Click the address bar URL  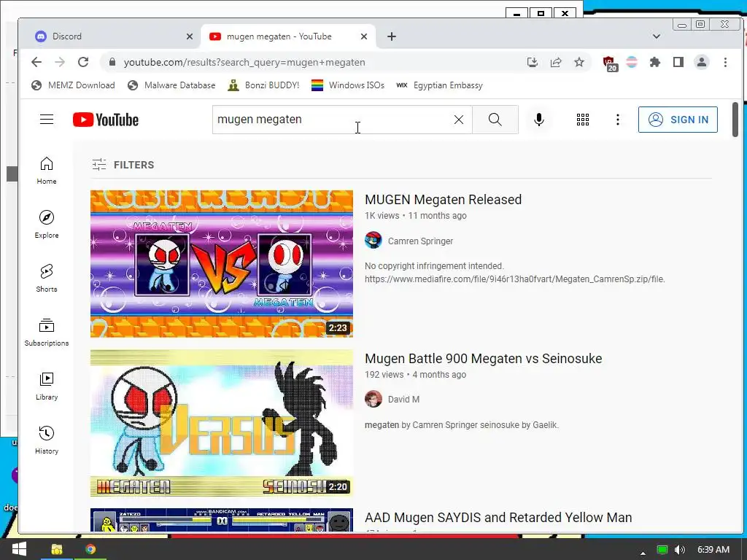click(244, 63)
